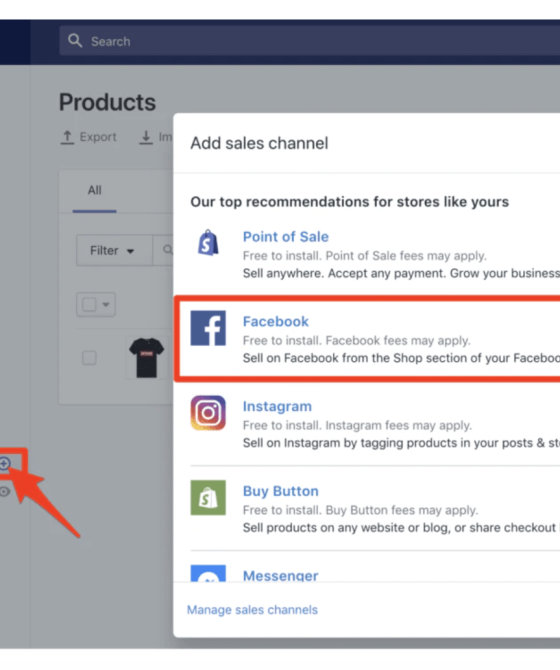This screenshot has height=670, width=560.
Task: Select the Point of Sale channel title
Action: point(286,237)
